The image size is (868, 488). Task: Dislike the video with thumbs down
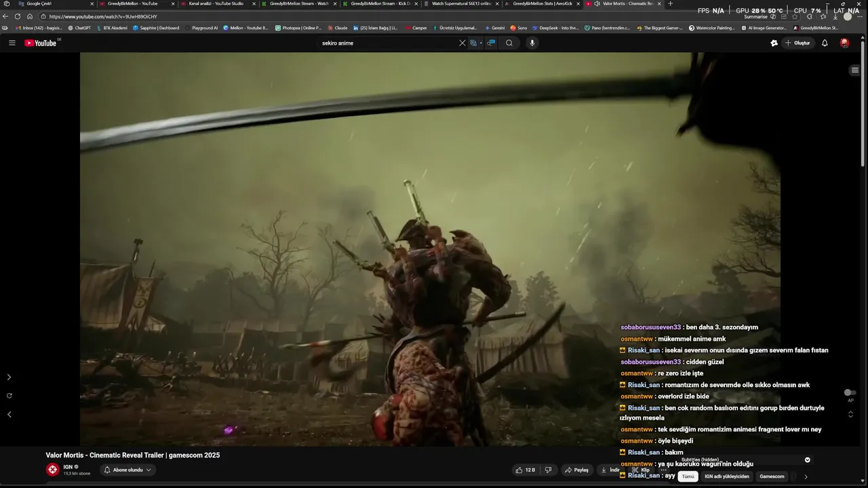pos(549,470)
